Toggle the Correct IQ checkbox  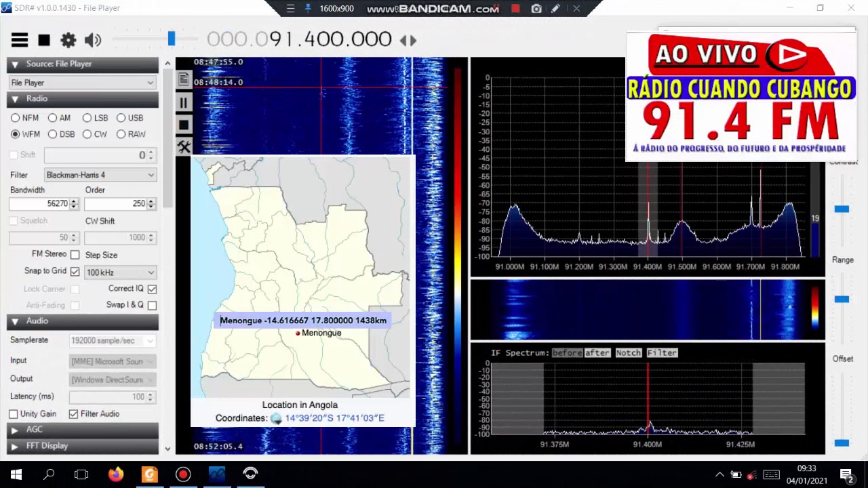[152, 289]
